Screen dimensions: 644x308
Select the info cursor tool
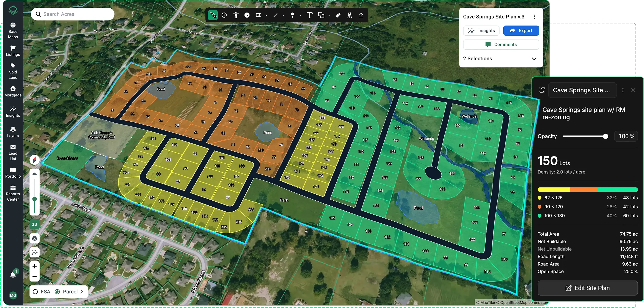(x=213, y=15)
